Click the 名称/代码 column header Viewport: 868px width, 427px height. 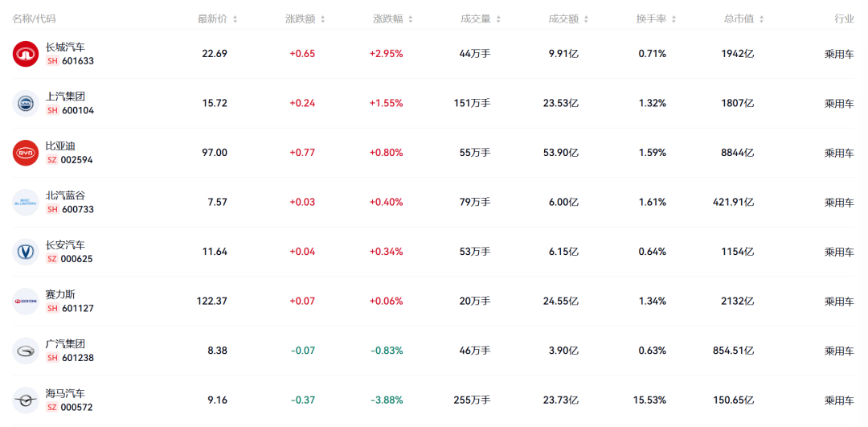(x=34, y=18)
